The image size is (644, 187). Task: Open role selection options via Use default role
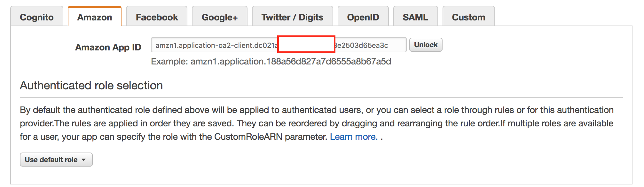click(x=56, y=160)
